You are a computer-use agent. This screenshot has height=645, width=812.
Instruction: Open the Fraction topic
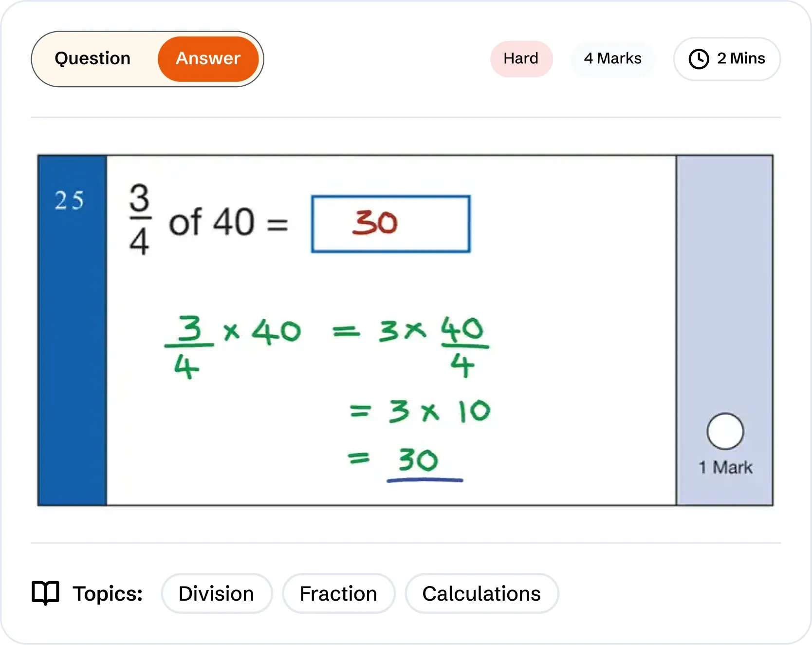(x=338, y=593)
